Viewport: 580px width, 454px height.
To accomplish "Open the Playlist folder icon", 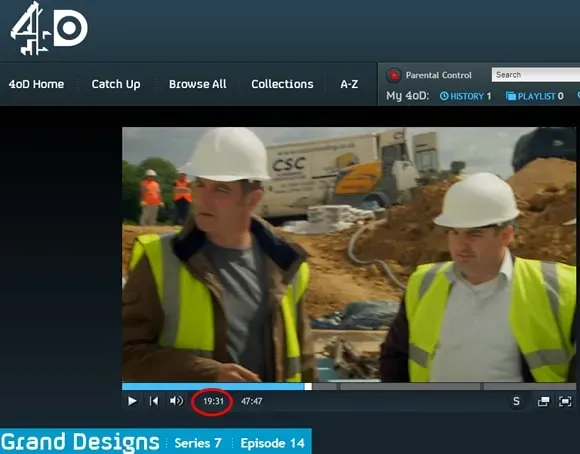I will coord(510,96).
